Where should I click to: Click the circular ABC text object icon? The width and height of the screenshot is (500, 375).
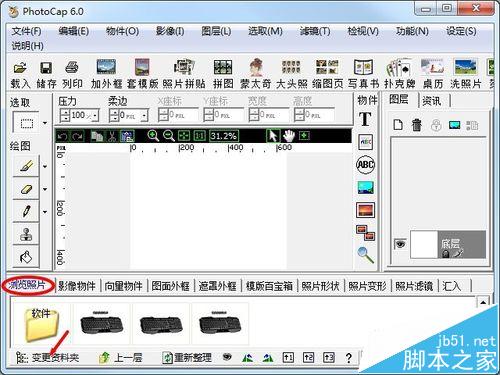coord(365,165)
